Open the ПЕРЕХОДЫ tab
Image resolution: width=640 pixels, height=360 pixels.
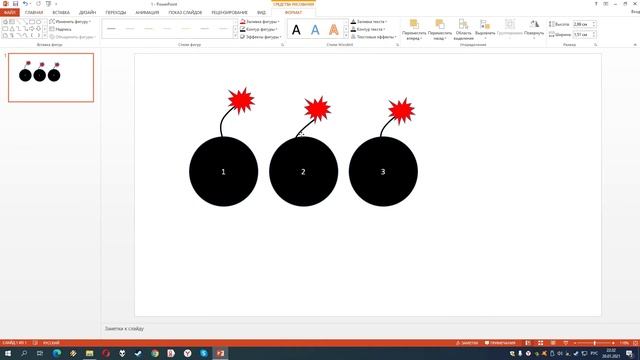pyautogui.click(x=116, y=13)
